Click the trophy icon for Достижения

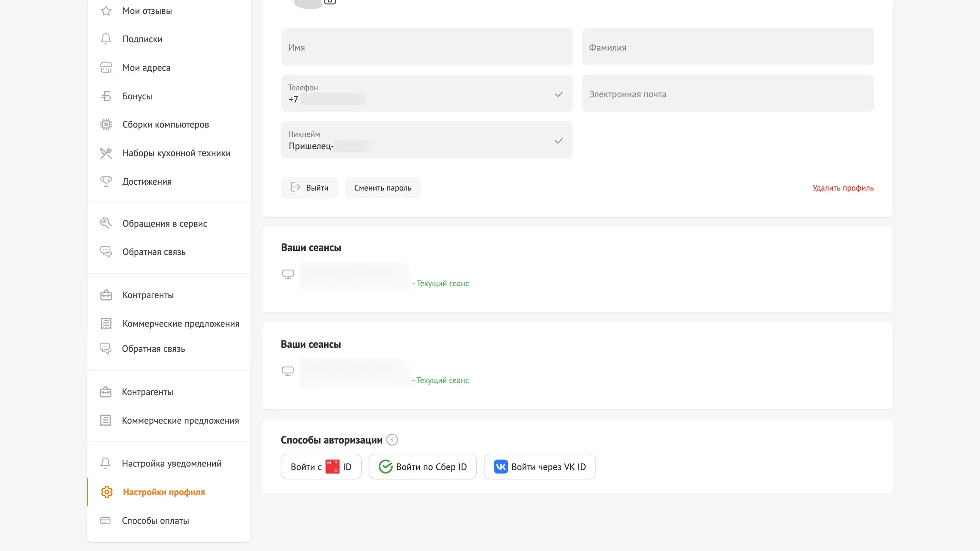pyautogui.click(x=106, y=181)
